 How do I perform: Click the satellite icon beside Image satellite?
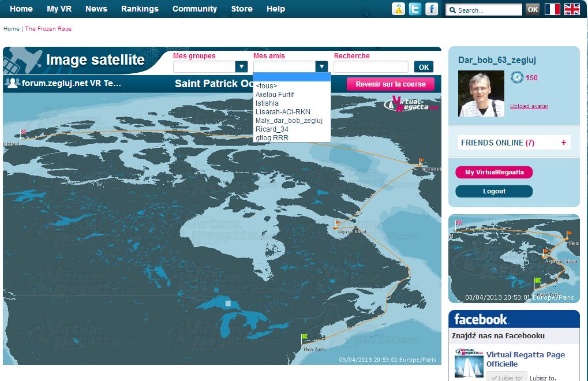click(x=24, y=60)
